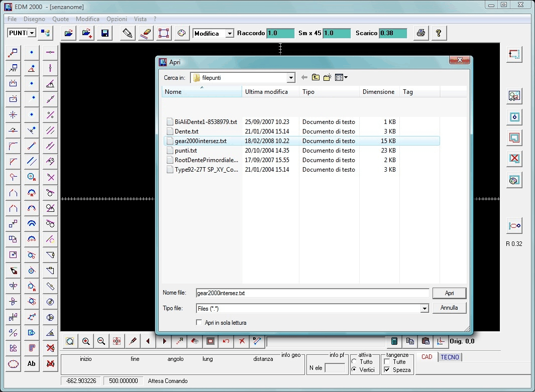Open the Disegno menu
535x392 pixels.
click(34, 19)
